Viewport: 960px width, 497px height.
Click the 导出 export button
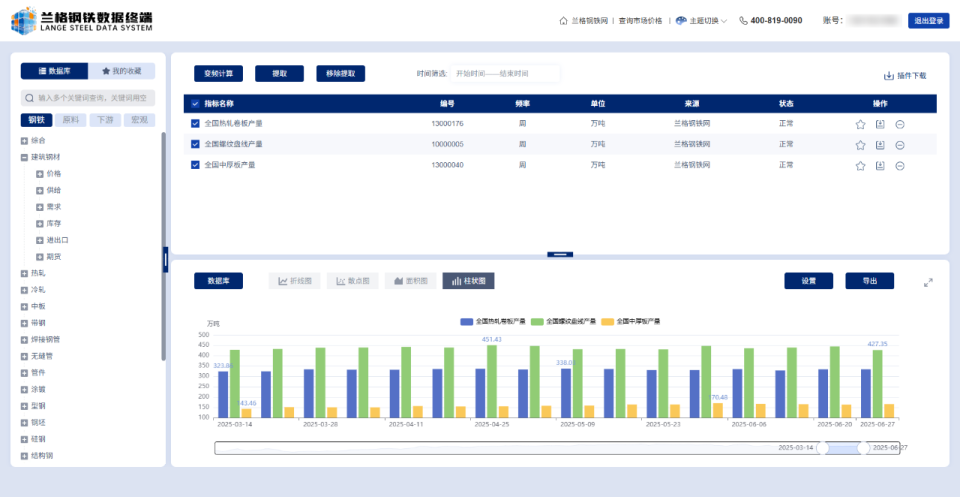point(869,281)
